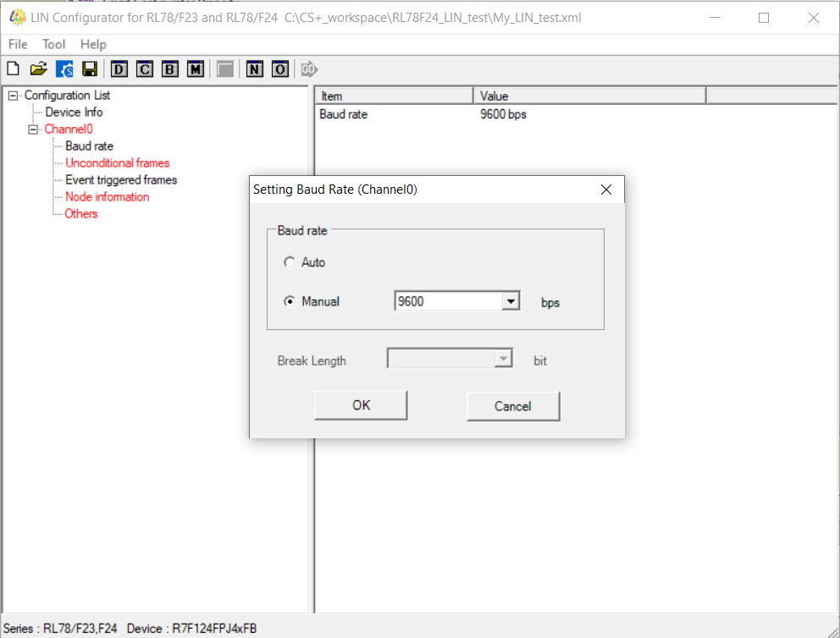Click the 'O' toolbar icon
This screenshot has width=840, height=638.
[280, 69]
